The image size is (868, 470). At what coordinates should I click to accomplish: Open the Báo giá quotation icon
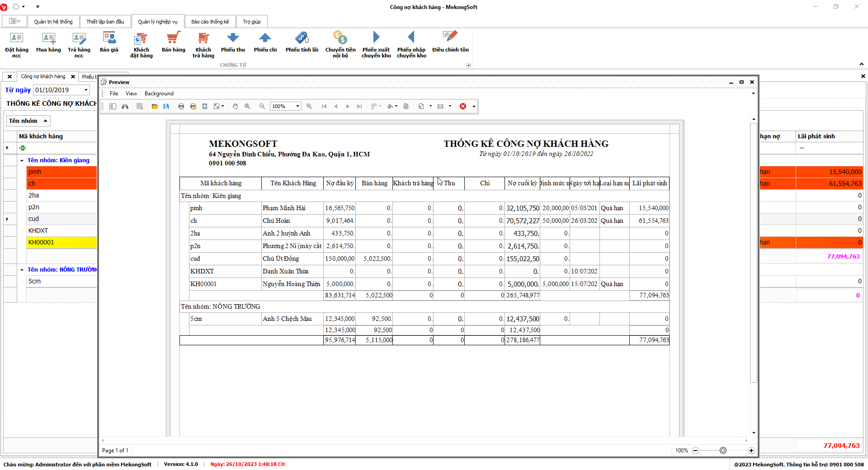[x=109, y=42]
